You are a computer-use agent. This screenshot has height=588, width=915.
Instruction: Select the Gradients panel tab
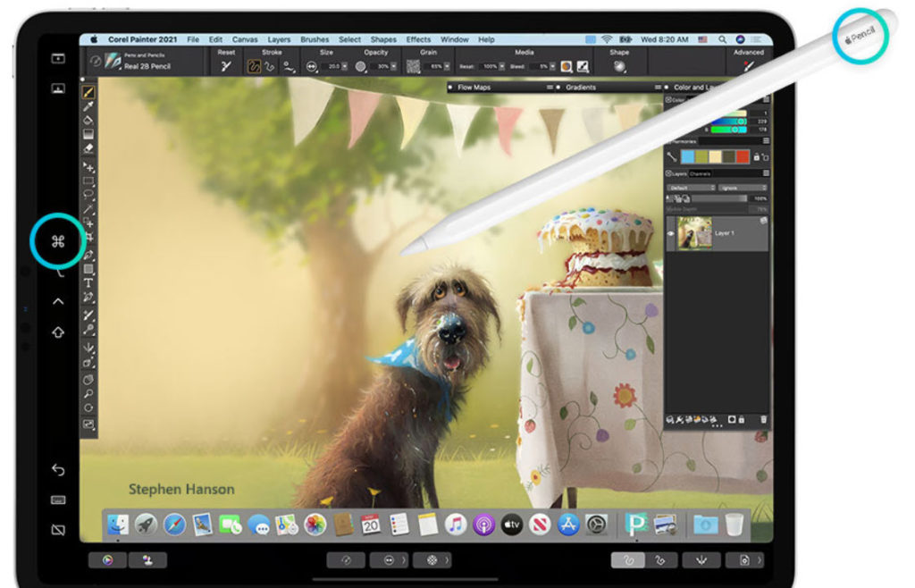click(581, 88)
